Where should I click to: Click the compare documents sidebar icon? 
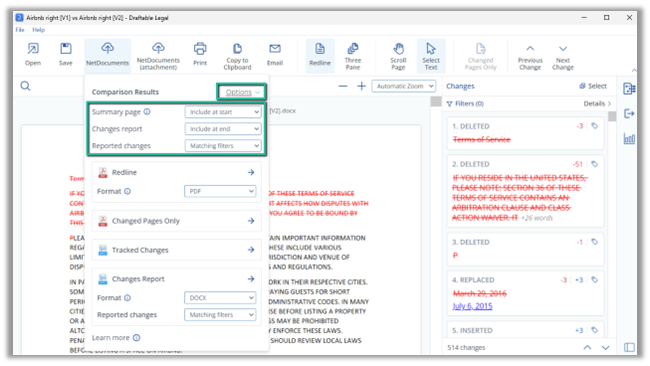coord(629,88)
